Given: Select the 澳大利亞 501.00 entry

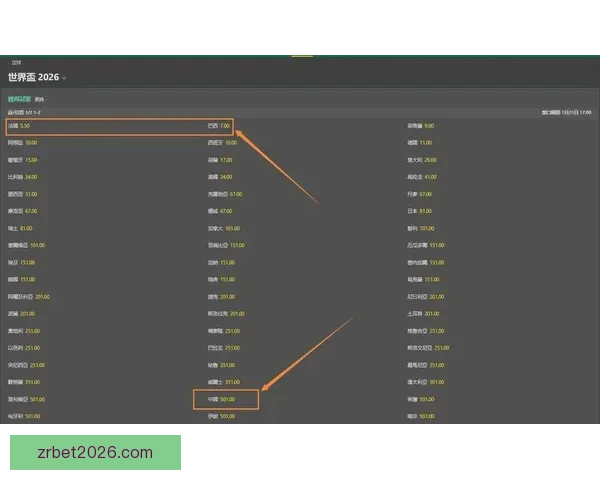Looking at the screenshot, I should coord(426,382).
